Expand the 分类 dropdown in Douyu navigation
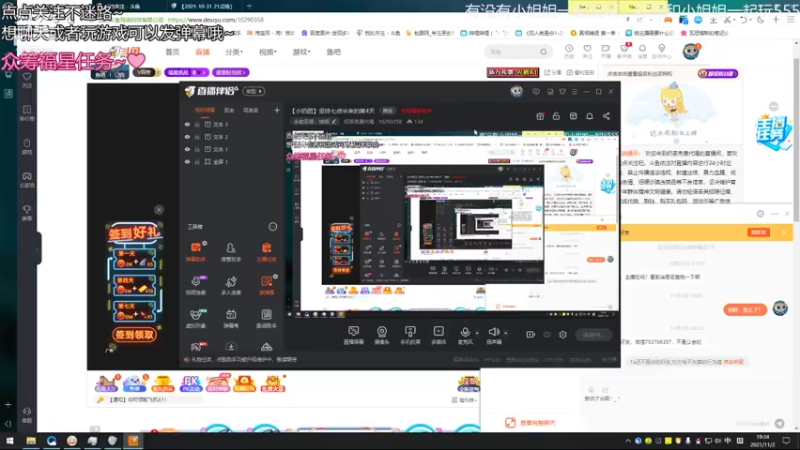800x450 pixels. coord(234,52)
